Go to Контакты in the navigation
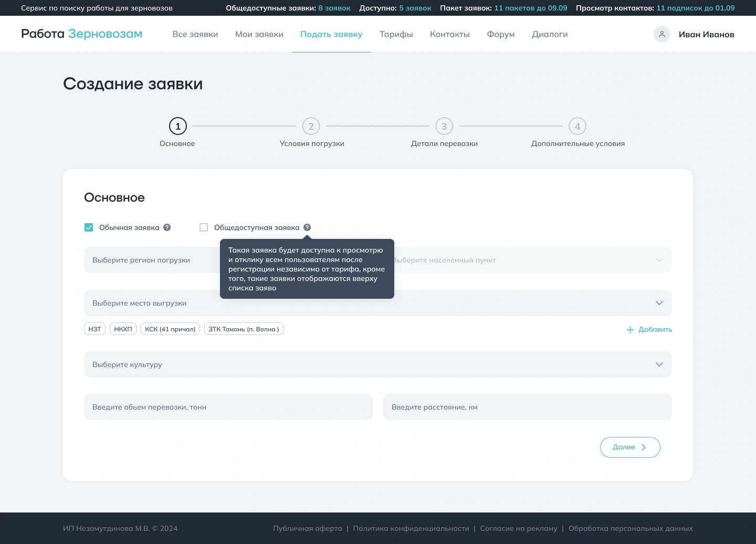 tap(450, 34)
